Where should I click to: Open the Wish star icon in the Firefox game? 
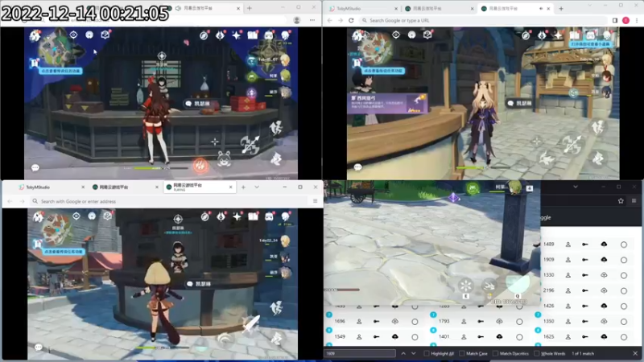237,216
